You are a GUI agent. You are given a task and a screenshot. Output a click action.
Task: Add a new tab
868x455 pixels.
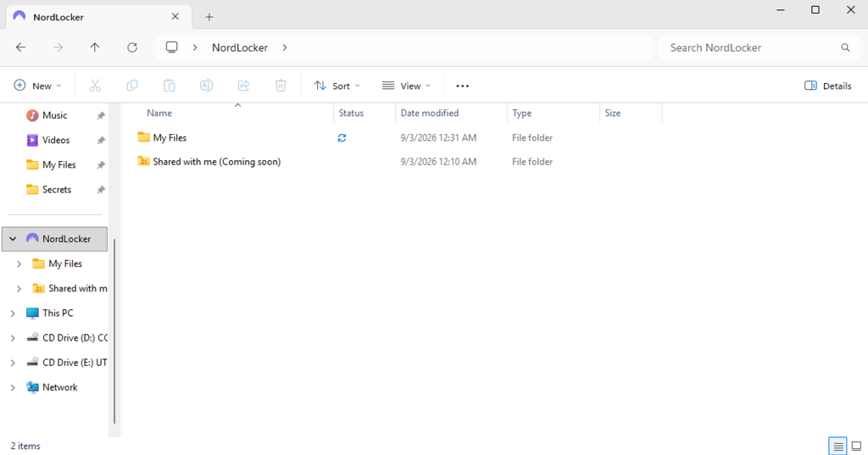[x=209, y=17]
